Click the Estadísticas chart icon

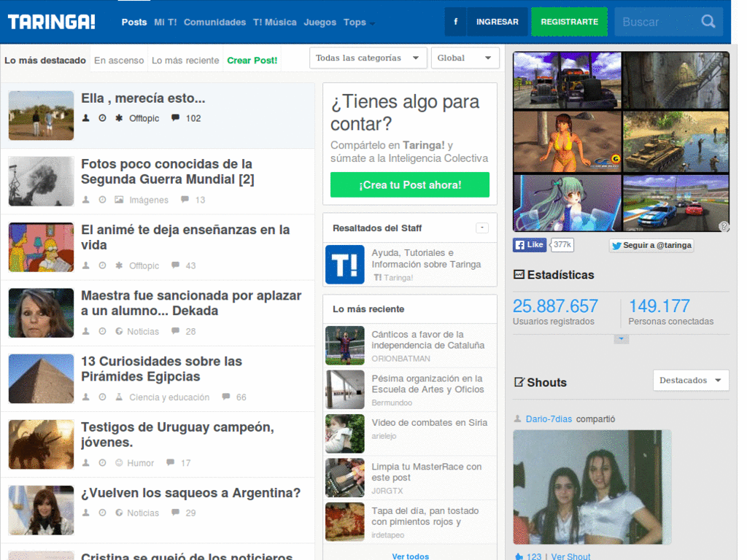tap(519, 274)
